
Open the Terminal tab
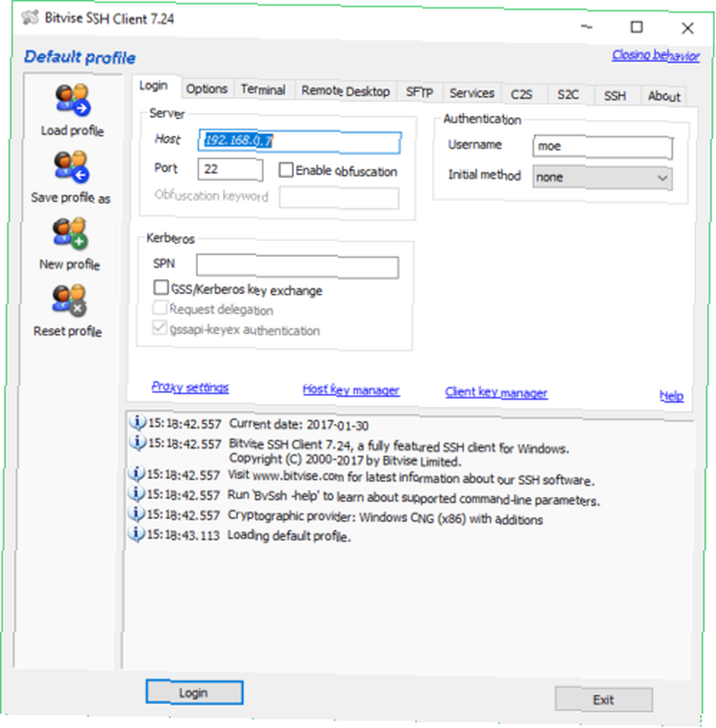pos(263,90)
